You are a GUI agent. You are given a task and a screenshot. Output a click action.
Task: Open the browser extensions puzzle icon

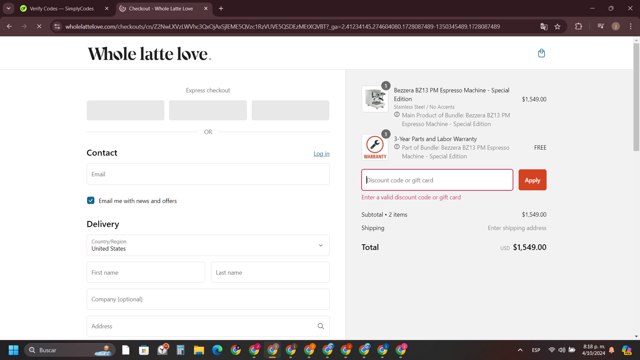(x=578, y=27)
